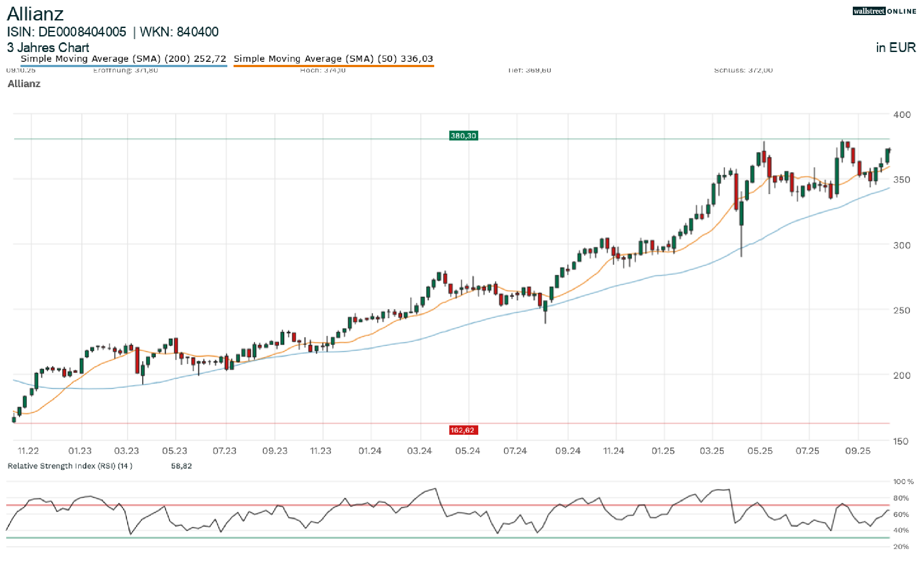This screenshot has height=569, width=924.
Task: Click the 80% RSI axis label
Action: pyautogui.click(x=901, y=498)
